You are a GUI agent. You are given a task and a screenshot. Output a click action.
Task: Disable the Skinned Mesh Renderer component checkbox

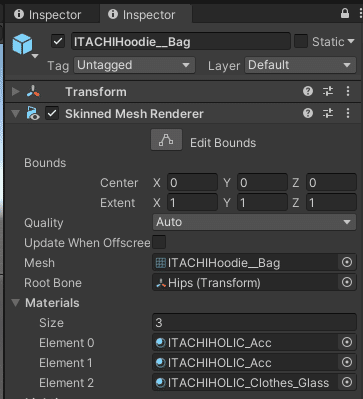52,114
